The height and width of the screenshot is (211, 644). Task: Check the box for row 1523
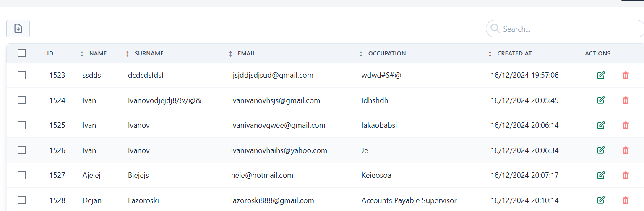(22, 75)
